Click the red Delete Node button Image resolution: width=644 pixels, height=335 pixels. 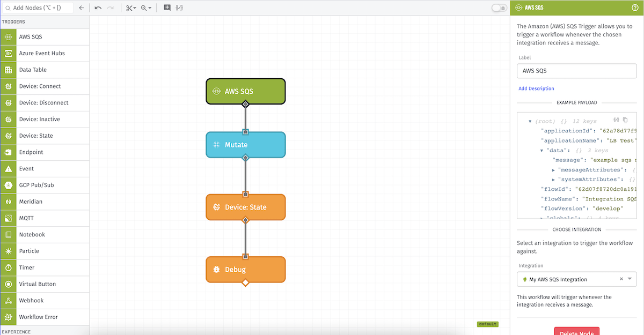577,331
